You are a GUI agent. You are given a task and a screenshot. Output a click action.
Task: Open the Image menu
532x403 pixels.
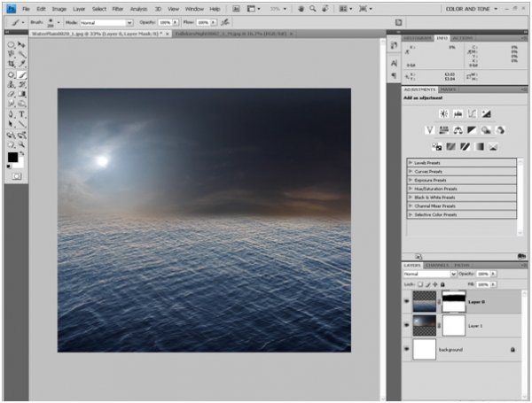[59, 9]
